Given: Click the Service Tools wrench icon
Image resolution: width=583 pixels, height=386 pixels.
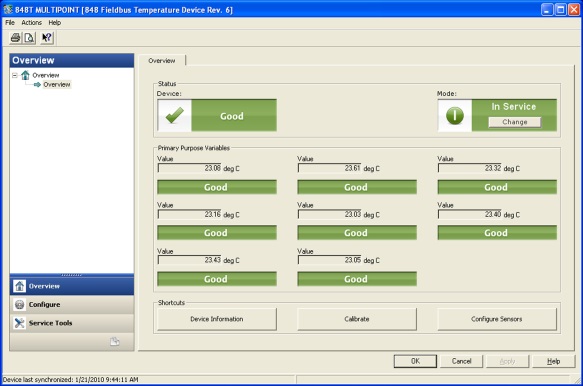Looking at the screenshot, I should coord(20,323).
